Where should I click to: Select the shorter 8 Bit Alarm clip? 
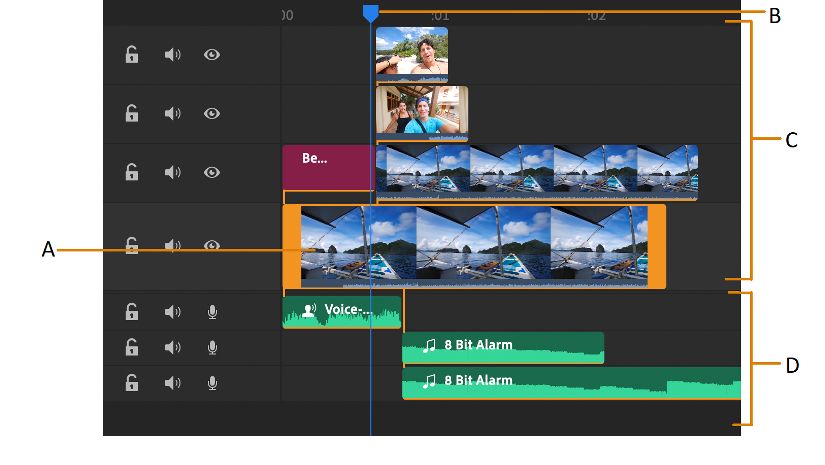coord(502,347)
